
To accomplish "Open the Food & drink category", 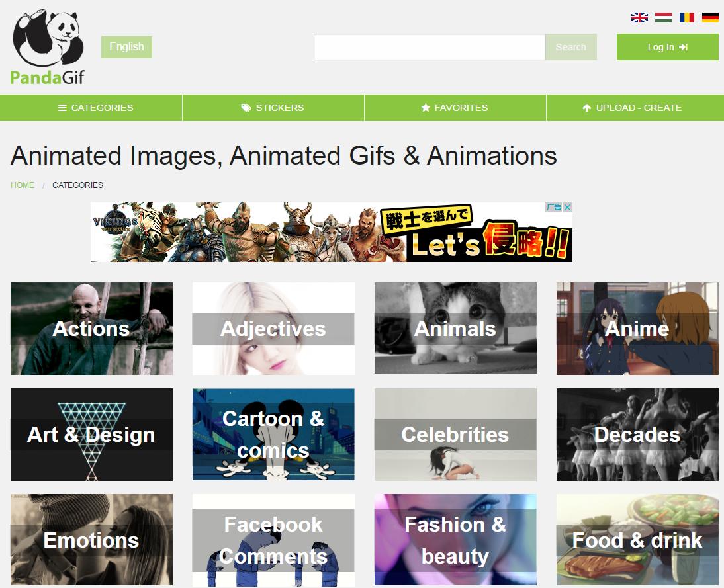I will [x=637, y=540].
